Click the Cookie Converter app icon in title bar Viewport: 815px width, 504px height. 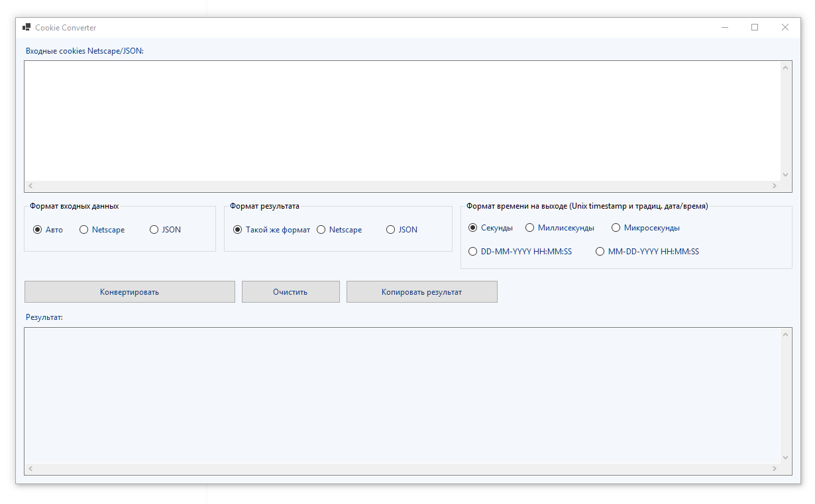27,27
